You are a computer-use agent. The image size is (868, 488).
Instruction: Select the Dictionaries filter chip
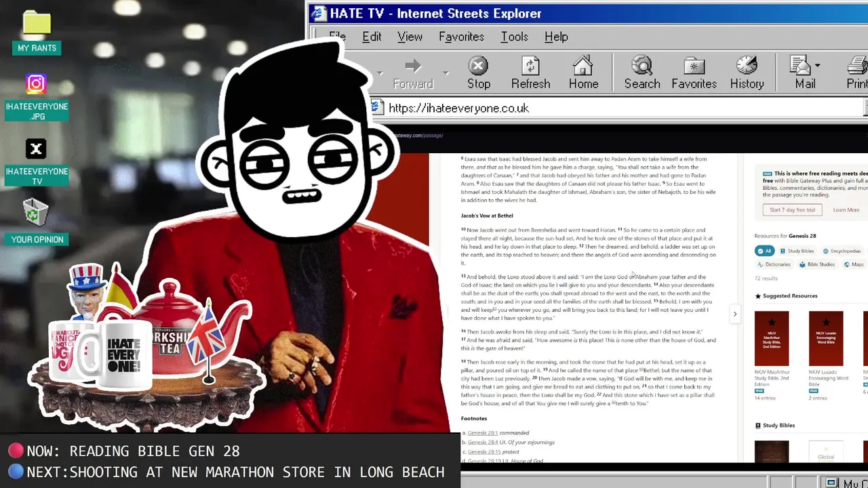click(x=774, y=264)
